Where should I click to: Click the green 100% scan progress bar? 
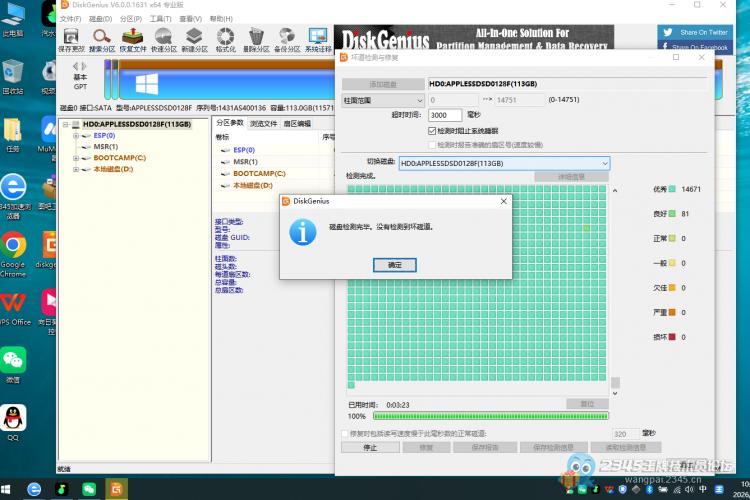491,415
